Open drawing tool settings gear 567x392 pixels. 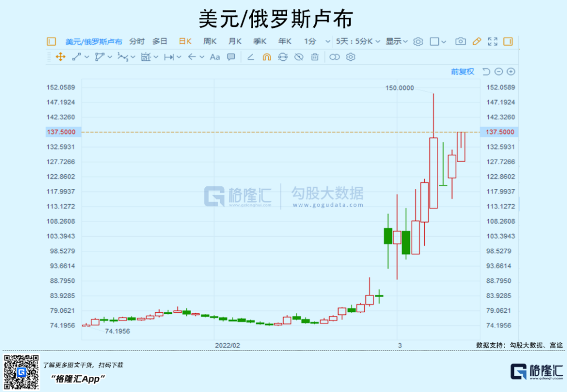click(x=350, y=57)
